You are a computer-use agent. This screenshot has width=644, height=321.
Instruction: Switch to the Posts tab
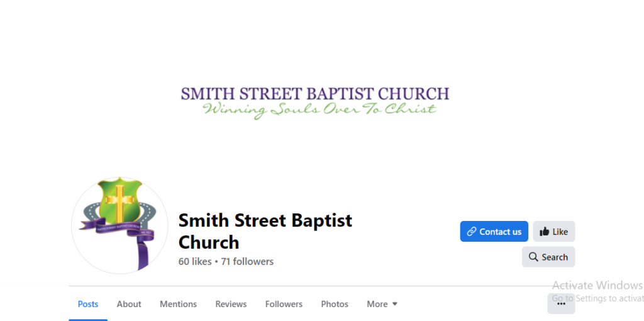coord(88,304)
